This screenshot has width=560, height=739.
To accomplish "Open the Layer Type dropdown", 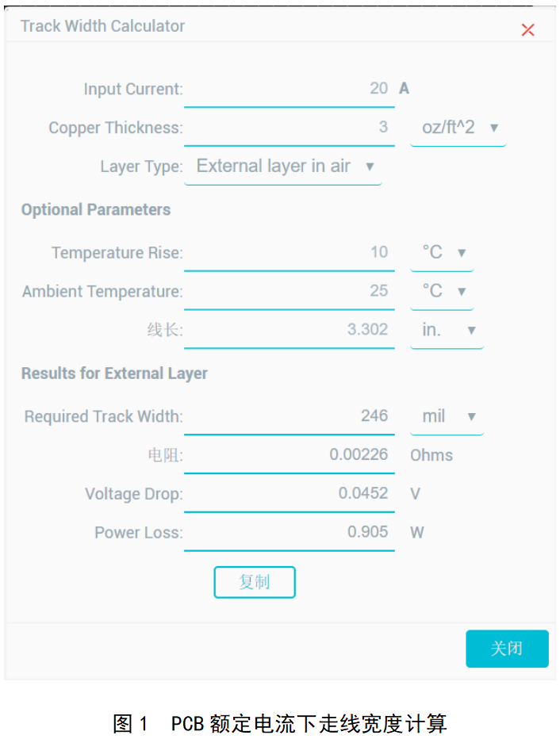I will click(x=283, y=167).
